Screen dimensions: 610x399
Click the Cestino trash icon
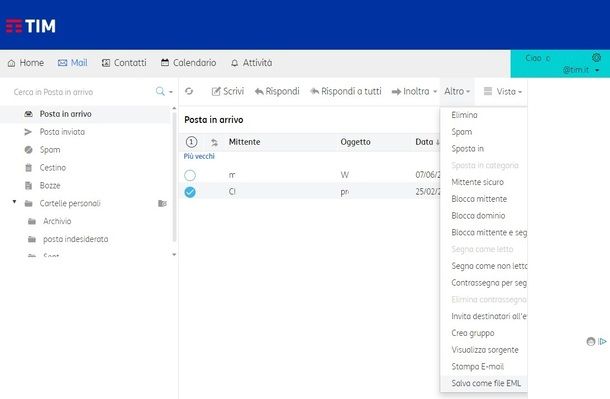click(28, 168)
